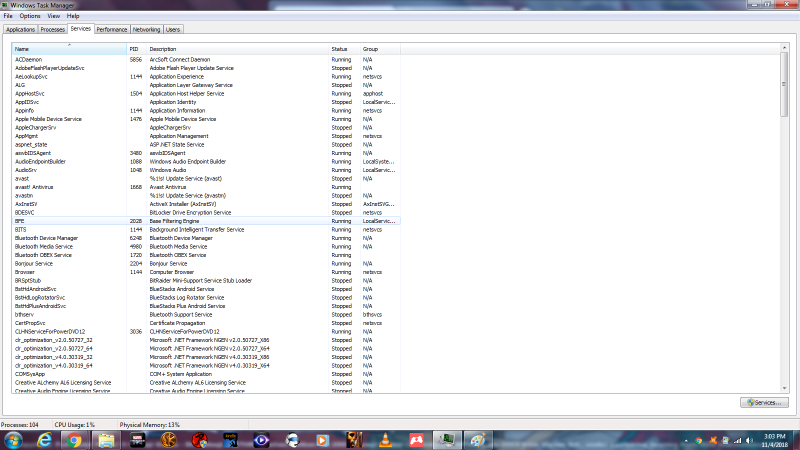Open the taskbar clock showing 3:03 PM

coord(775,440)
